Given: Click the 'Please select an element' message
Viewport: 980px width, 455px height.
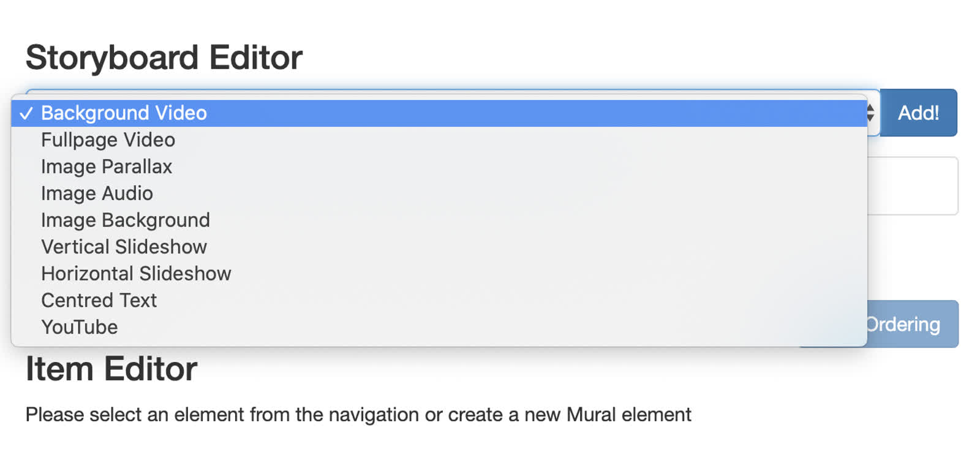Looking at the screenshot, I should (x=358, y=415).
